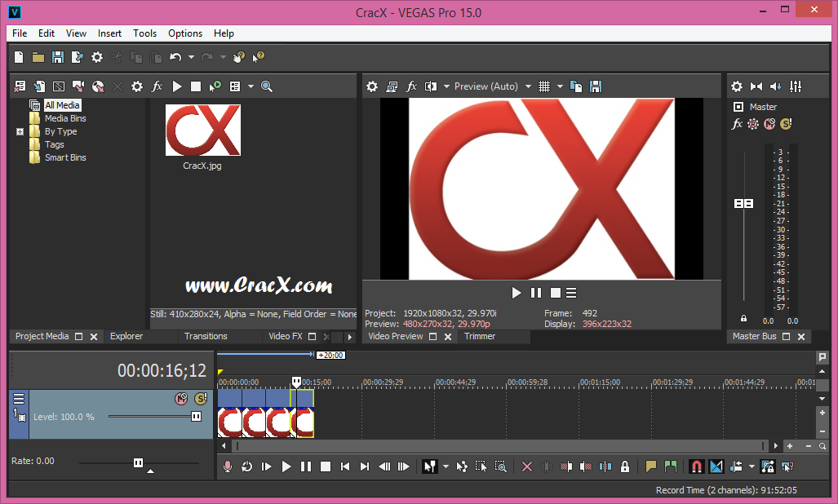This screenshot has width=838, height=504.
Task: Click the Master Bus volume fader
Action: tap(743, 203)
